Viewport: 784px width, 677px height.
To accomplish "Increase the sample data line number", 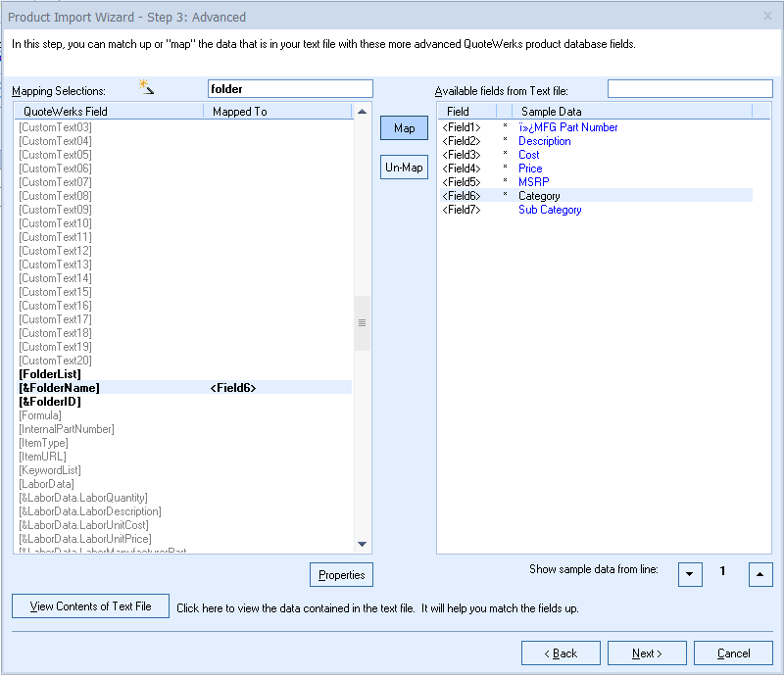I will [x=760, y=575].
